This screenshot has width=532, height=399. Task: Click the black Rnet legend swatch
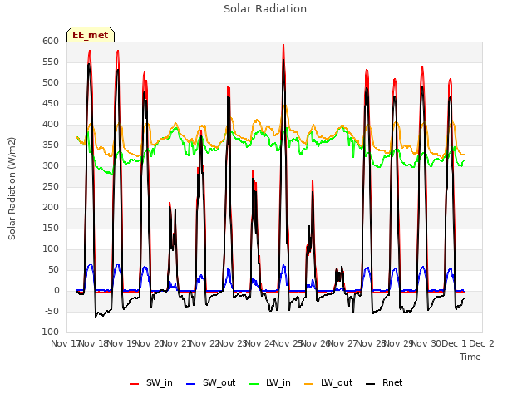371,384
